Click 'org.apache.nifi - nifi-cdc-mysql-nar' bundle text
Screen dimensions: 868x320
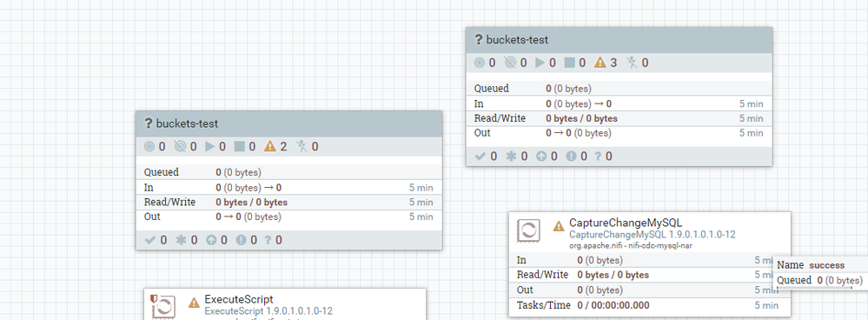click(x=631, y=245)
